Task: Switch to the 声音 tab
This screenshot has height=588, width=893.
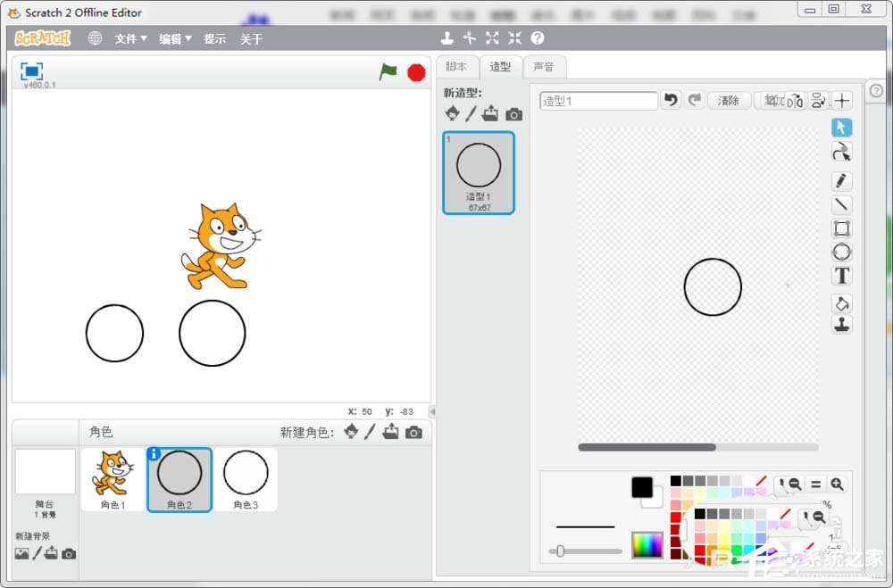Action: (x=543, y=66)
